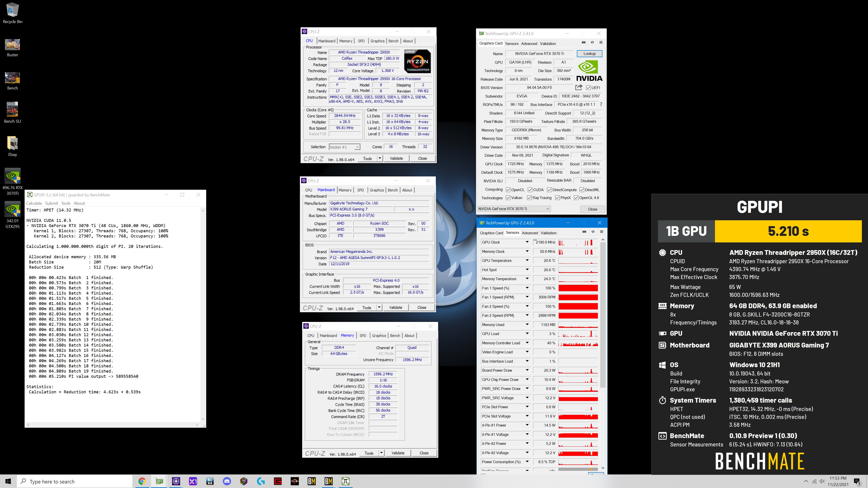868x488 pixels.
Task: Toggle the DirectCompute checkbox
Action: pos(549,190)
